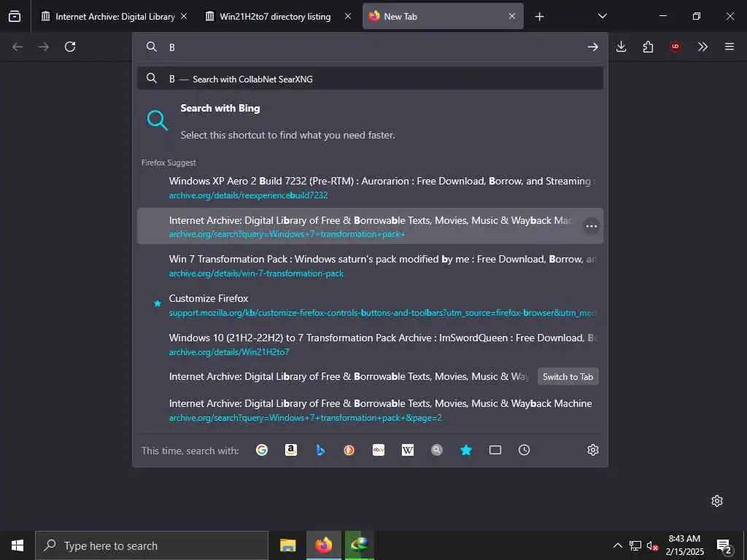Open the uBlock Origin extension icon
Viewport: 747px width, 560px height.
(675, 47)
